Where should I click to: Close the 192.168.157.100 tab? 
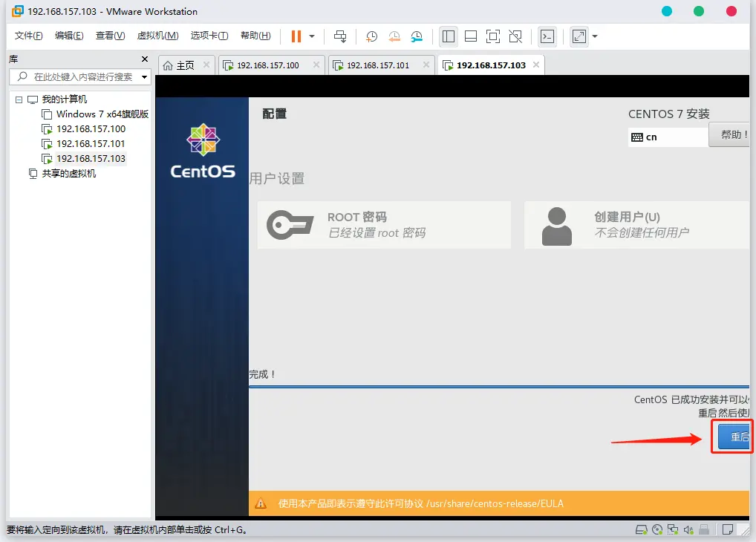coord(316,65)
